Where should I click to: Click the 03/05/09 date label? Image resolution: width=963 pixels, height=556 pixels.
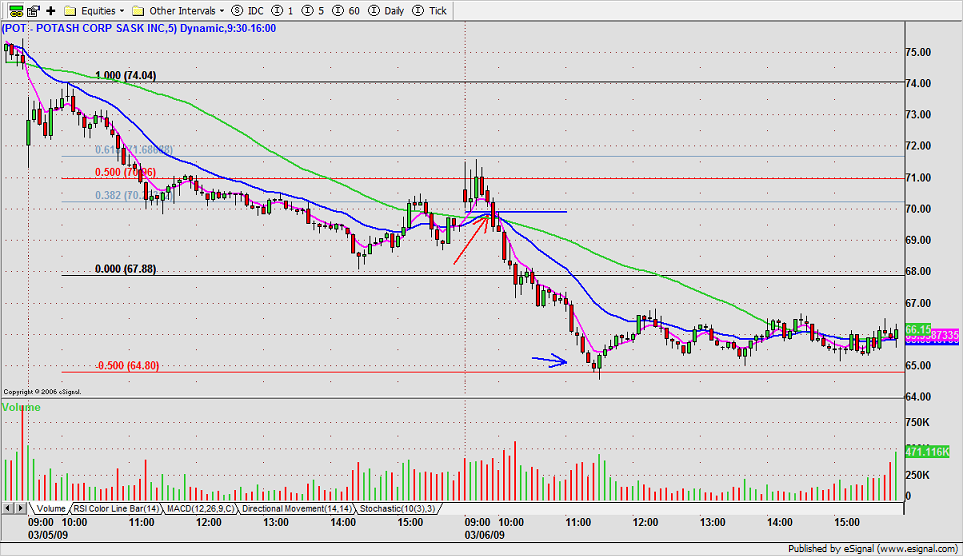(x=48, y=535)
